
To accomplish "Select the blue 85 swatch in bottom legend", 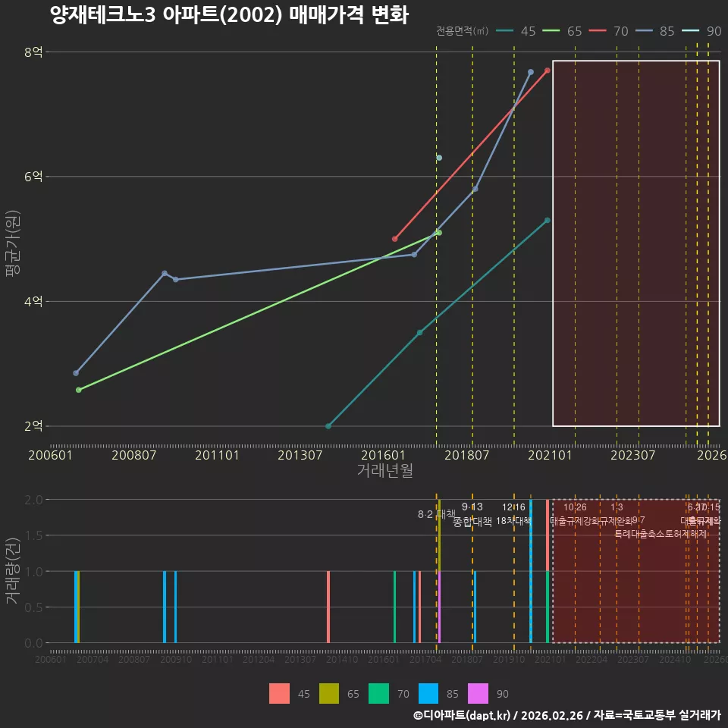I will pos(428,694).
